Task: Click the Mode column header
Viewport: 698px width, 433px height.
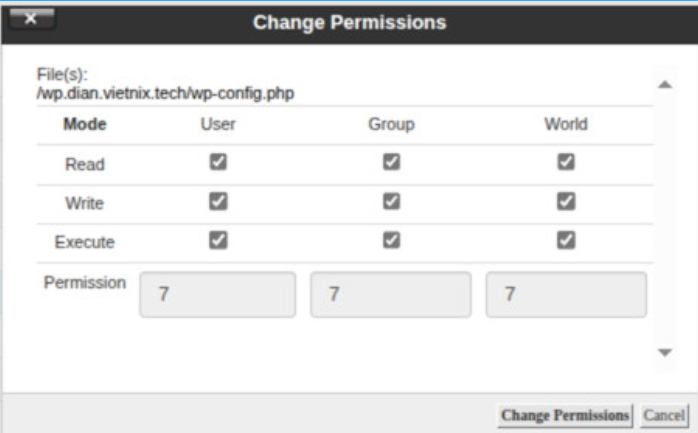Action: click(85, 125)
